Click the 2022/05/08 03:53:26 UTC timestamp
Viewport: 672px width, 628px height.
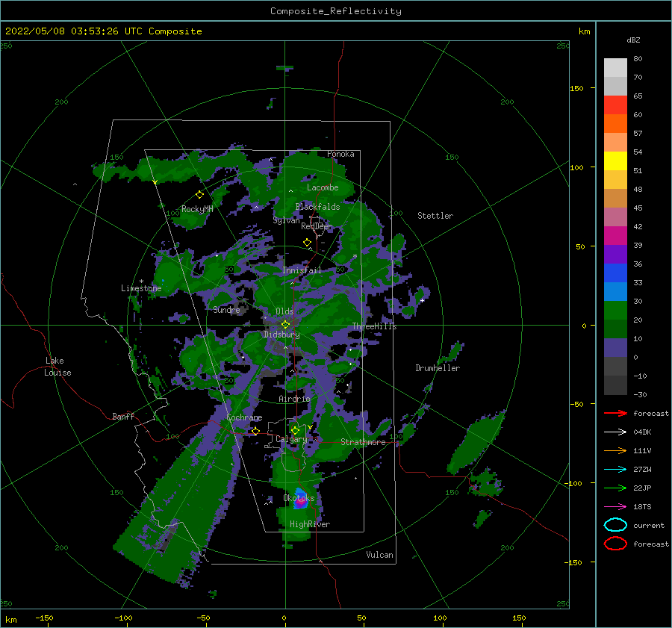(x=103, y=31)
